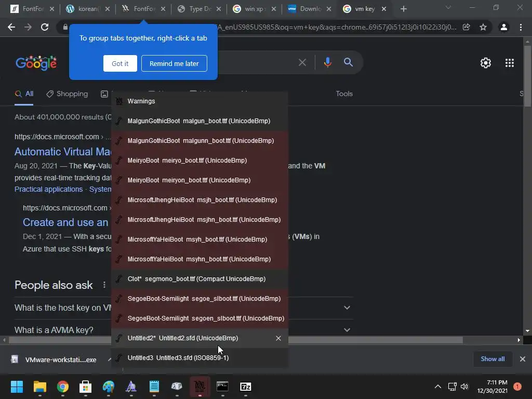
Task: Switch to the koreanf WordPress tab
Action: coord(87,9)
